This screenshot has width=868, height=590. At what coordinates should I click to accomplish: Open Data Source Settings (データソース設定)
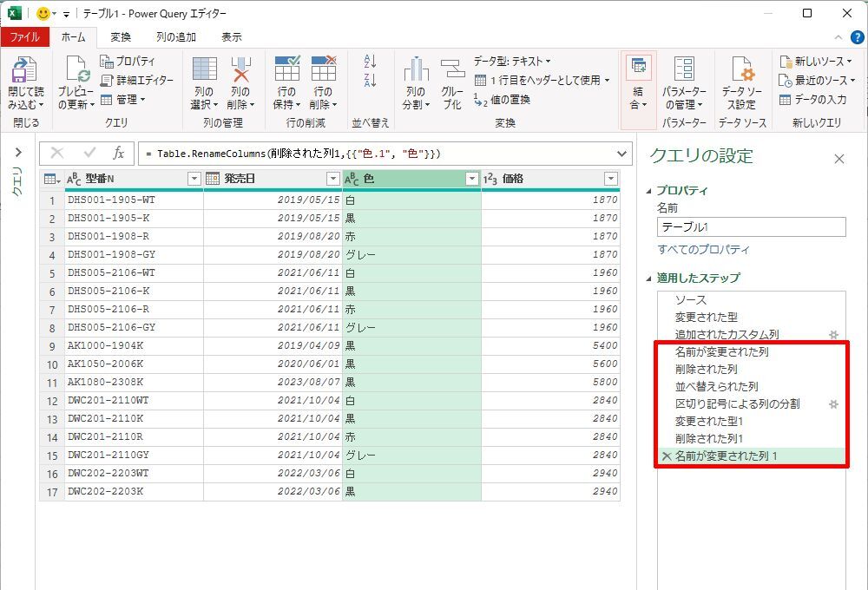[x=740, y=73]
